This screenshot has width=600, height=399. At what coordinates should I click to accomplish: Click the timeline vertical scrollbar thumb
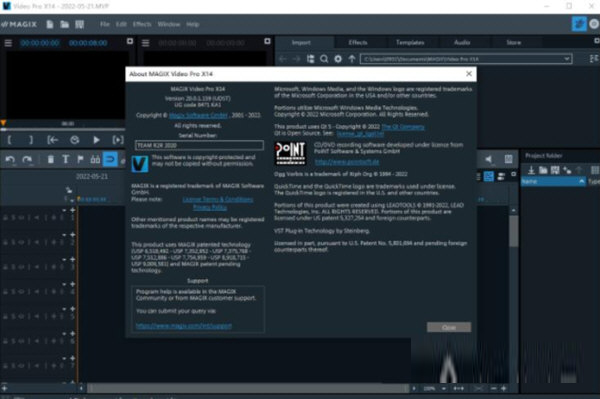[514, 232]
